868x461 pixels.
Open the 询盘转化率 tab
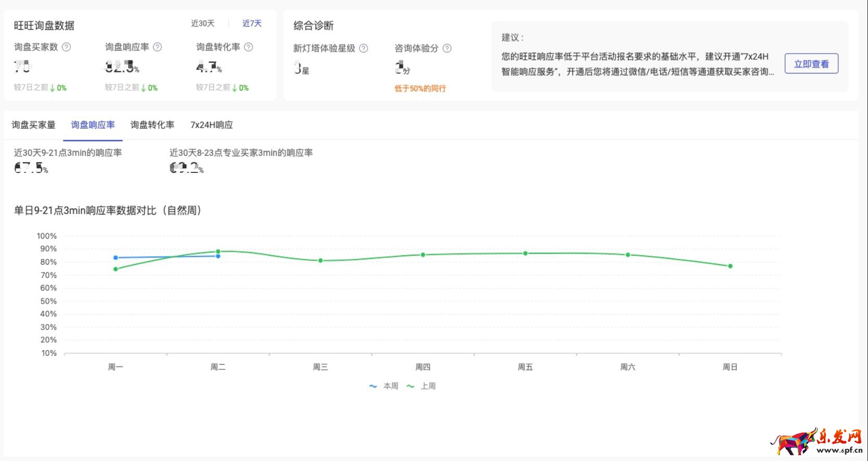coord(152,125)
